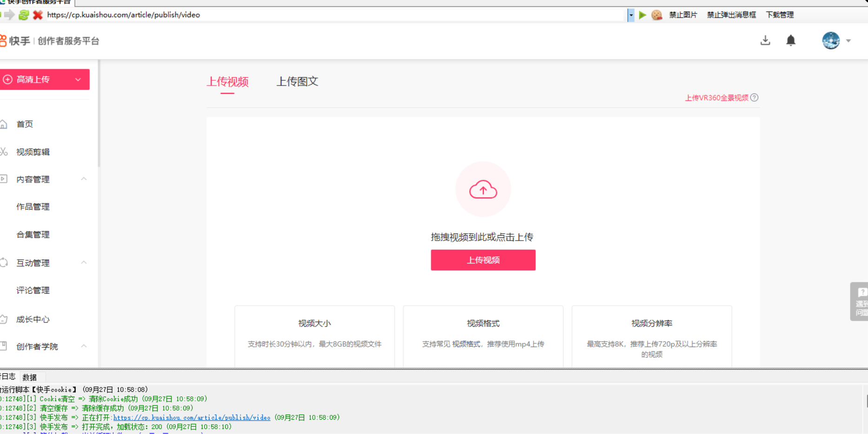Toggle 禁止图片 option in toolbar

pos(683,15)
